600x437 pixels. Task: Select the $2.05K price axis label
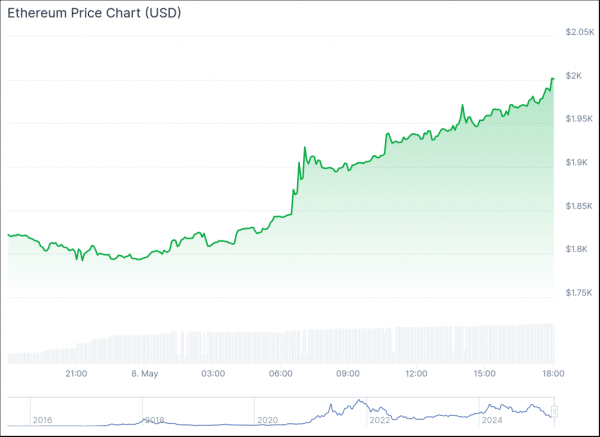coord(578,33)
